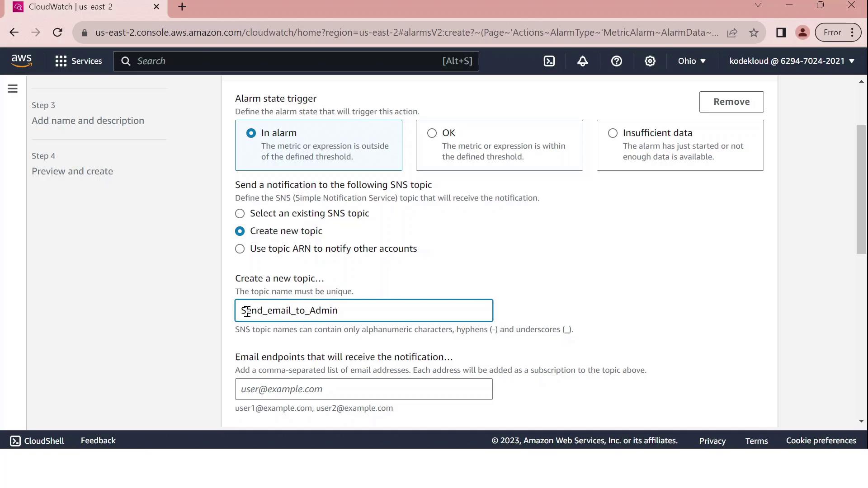The height and width of the screenshot is (488, 868).
Task: Click the Remove button
Action: point(731,102)
